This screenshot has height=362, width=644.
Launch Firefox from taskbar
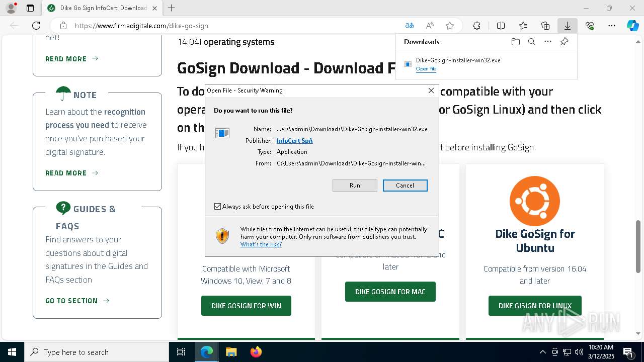(256, 352)
